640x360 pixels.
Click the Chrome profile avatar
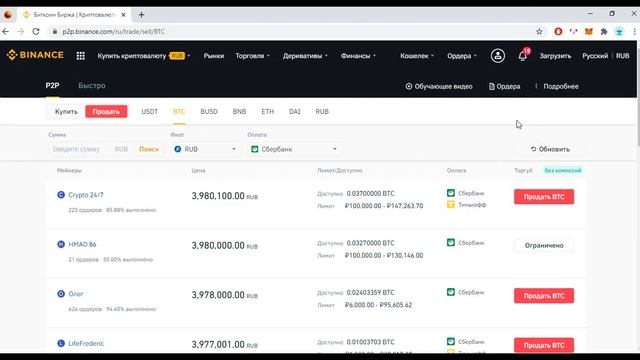pyautogui.click(x=619, y=31)
